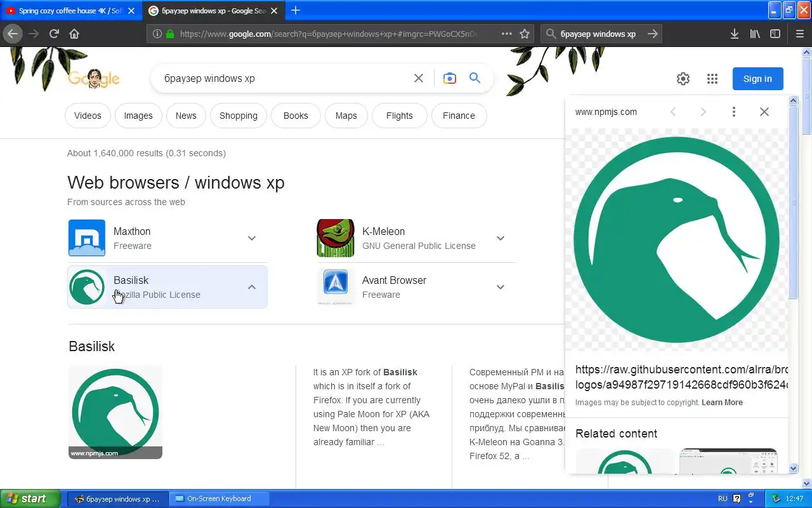Image resolution: width=812 pixels, height=508 pixels.
Task: Click the green padlock site security icon
Action: coord(170,34)
